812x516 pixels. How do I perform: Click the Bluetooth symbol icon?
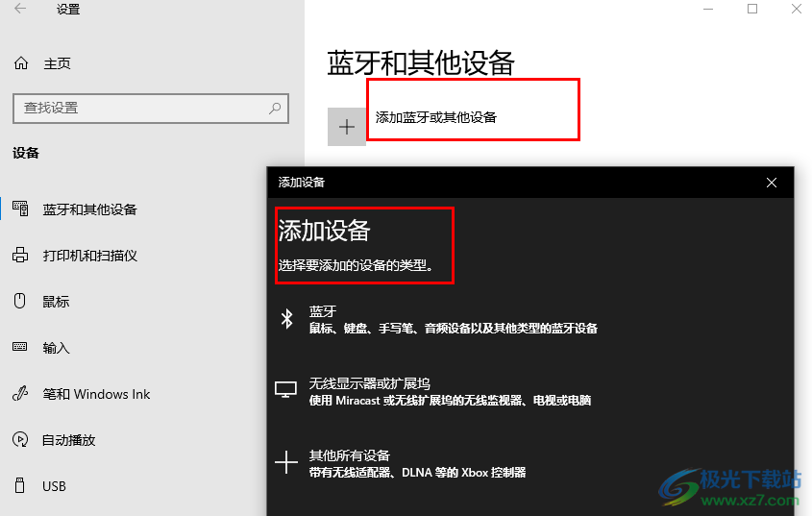[x=286, y=319]
